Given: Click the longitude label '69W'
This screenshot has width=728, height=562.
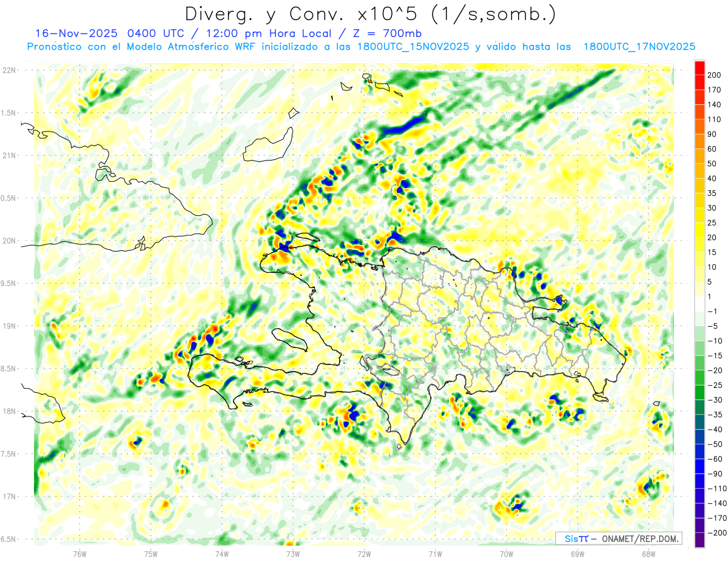Looking at the screenshot, I should (578, 554).
